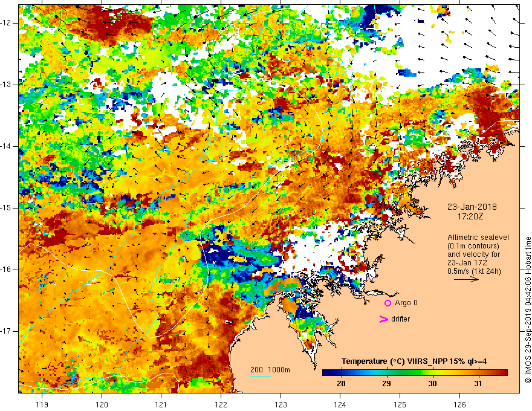Click the 0.5m/s velocity scale arrow

(466, 279)
